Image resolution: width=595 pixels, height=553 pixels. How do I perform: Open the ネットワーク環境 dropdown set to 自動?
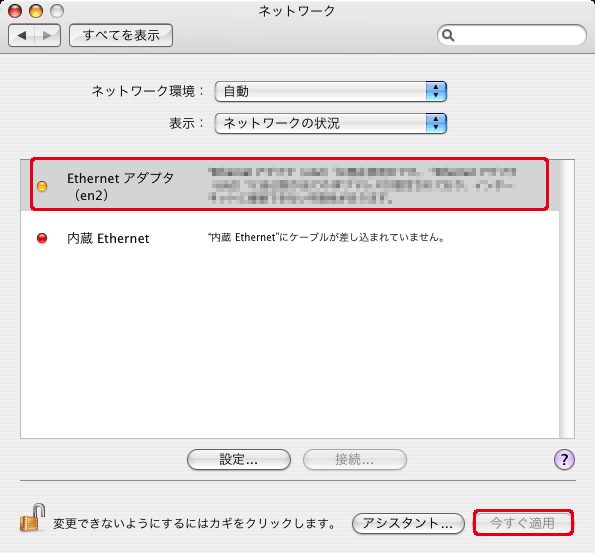[331, 91]
